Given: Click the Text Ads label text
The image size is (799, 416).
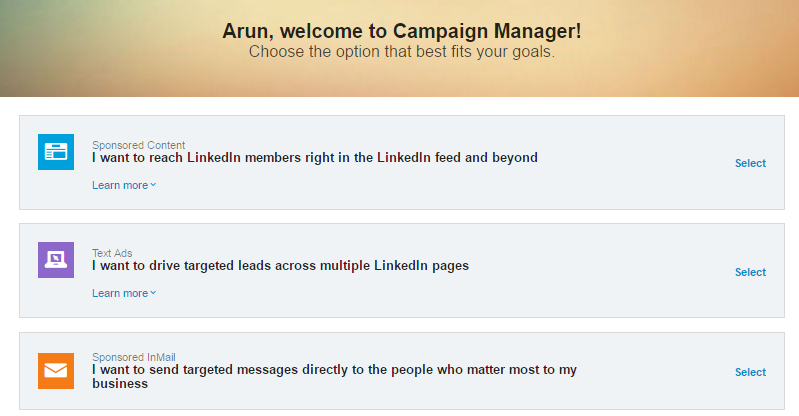Looking at the screenshot, I should [112, 253].
